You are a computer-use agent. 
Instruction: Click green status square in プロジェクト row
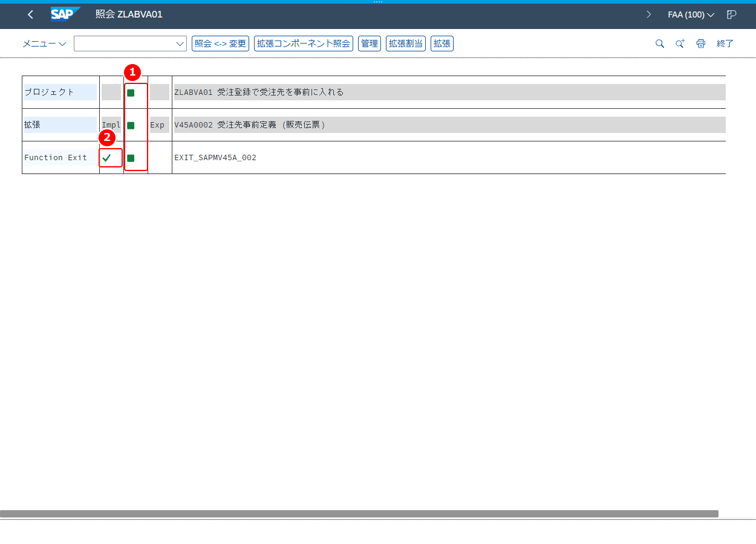point(131,92)
